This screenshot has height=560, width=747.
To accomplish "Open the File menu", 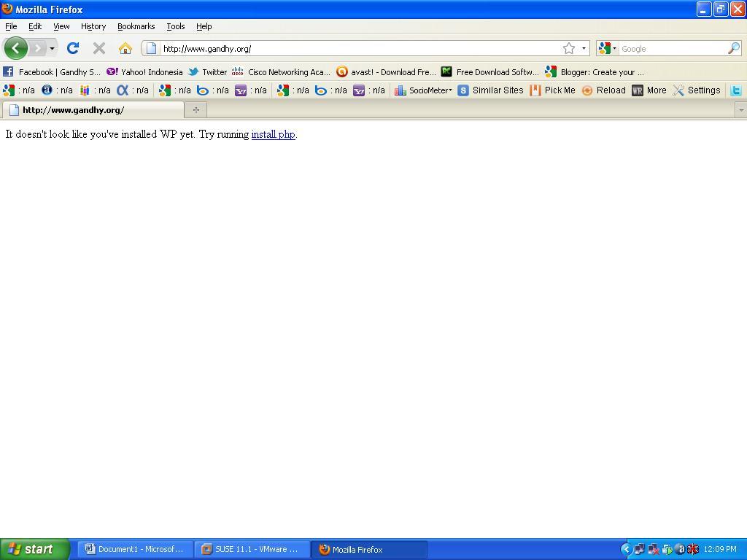I will tap(11, 26).
